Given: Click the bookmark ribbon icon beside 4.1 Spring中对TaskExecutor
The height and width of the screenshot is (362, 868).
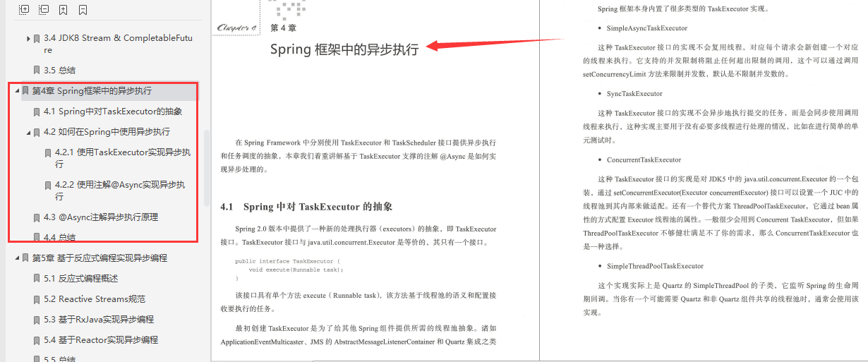Looking at the screenshot, I should pos(37,111).
